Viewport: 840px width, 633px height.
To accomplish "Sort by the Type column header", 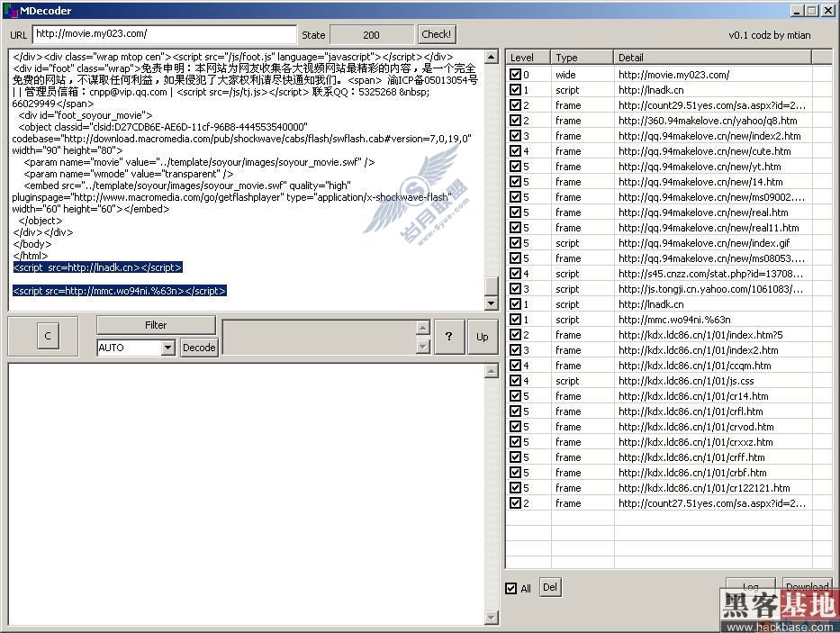I will (x=583, y=58).
